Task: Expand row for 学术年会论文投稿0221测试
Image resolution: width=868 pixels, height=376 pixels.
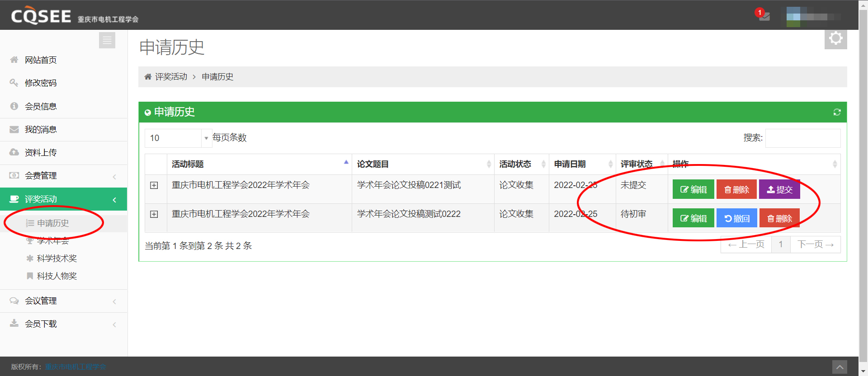Action: click(x=154, y=186)
